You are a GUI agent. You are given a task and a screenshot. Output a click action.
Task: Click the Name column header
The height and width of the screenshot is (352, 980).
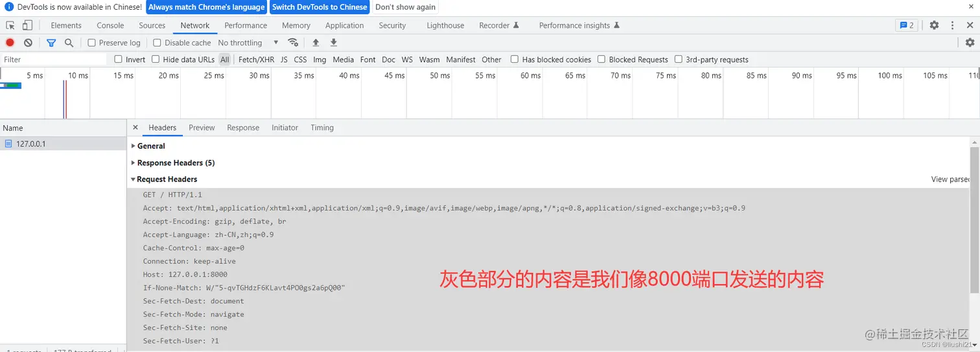tap(63, 128)
